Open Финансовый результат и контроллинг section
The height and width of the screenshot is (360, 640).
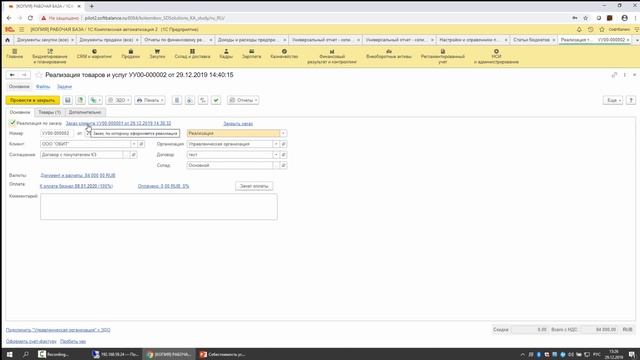(x=332, y=56)
